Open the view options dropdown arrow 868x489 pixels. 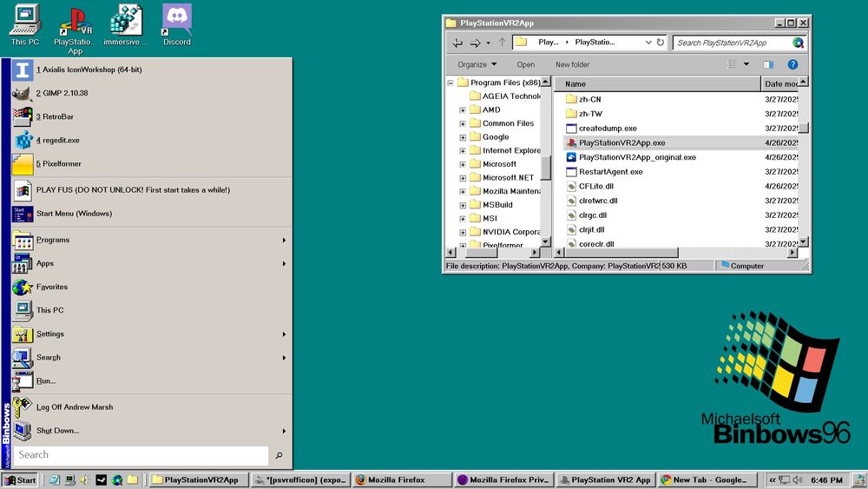pos(746,64)
